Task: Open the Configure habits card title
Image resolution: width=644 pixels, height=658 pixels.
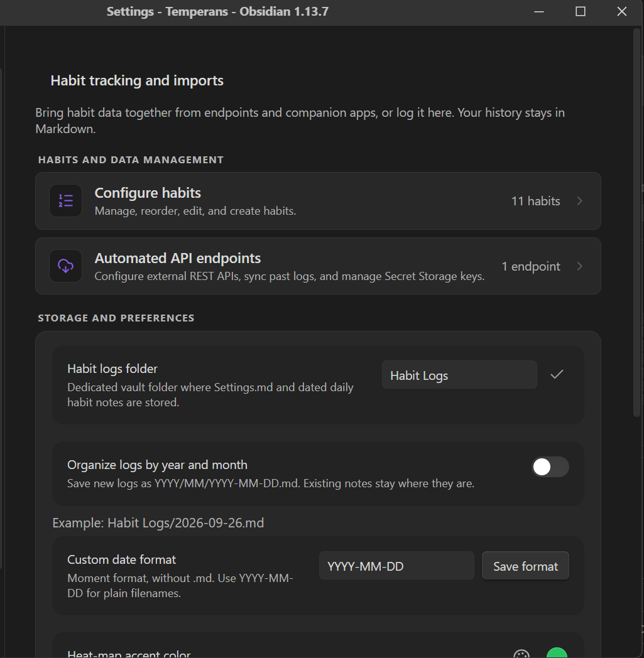Action: click(148, 193)
